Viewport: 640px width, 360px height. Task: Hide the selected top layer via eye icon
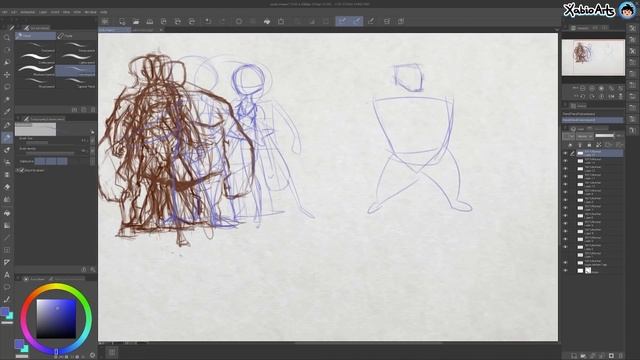click(565, 153)
